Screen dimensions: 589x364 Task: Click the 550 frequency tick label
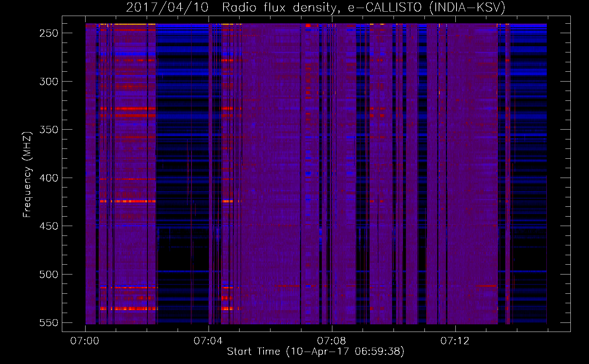[49, 323]
